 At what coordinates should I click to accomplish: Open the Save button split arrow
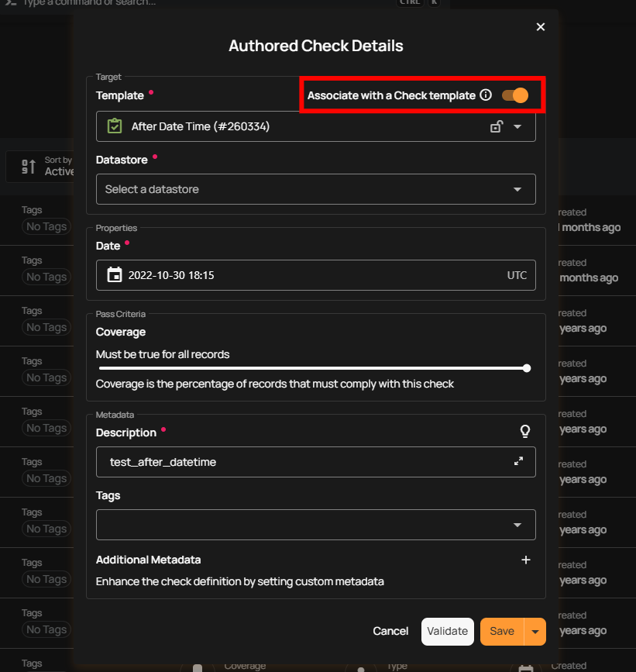tap(535, 632)
